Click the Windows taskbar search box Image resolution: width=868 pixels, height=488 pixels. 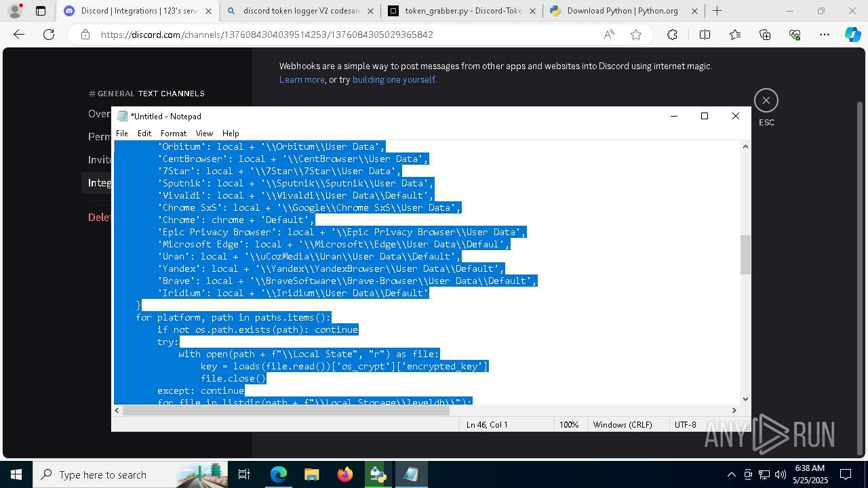[x=130, y=474]
